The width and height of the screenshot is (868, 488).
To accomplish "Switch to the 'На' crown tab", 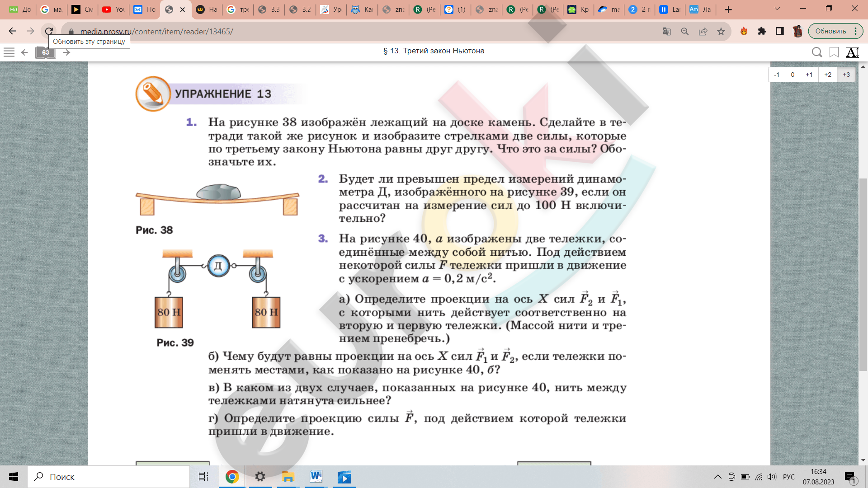I will click(x=207, y=9).
